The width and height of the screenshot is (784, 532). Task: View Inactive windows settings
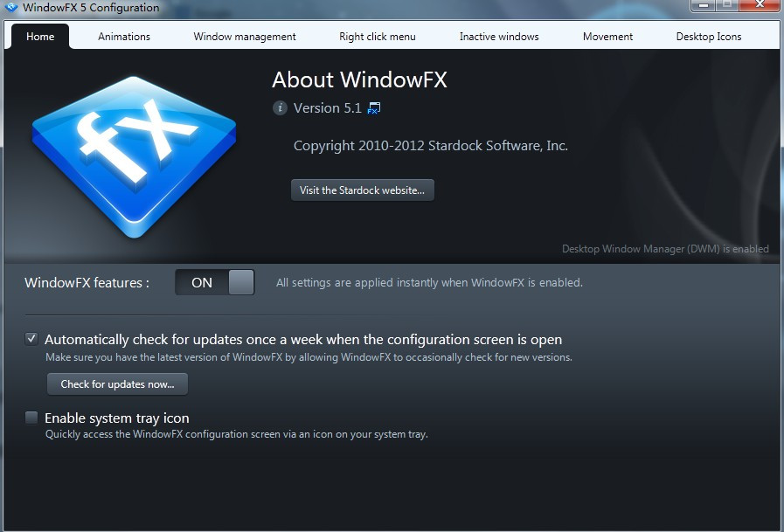pos(498,36)
